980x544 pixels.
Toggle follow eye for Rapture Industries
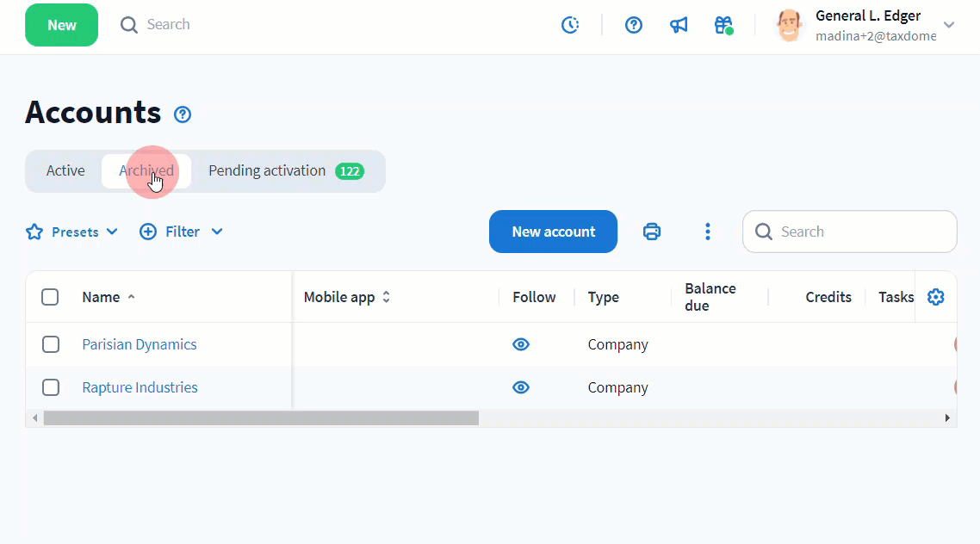(520, 387)
